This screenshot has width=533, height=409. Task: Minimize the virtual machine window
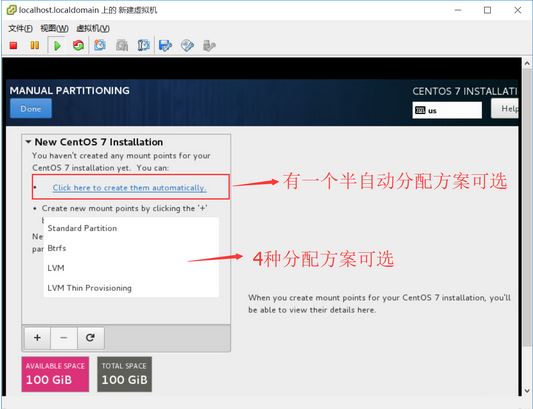coord(458,10)
